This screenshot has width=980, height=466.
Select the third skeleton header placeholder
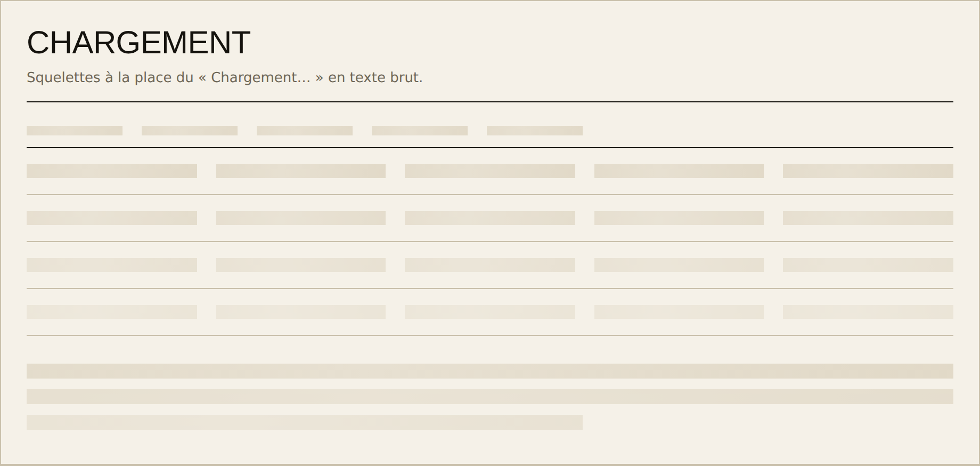[x=305, y=131]
